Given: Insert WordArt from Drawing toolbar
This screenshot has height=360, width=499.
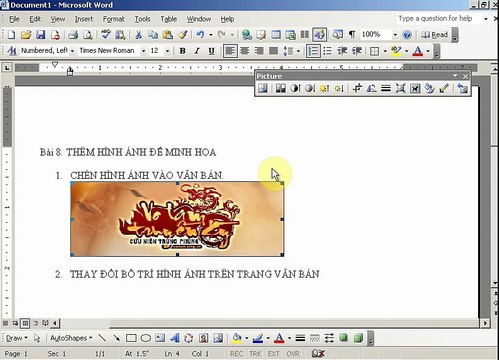Looking at the screenshot, I should [175, 338].
